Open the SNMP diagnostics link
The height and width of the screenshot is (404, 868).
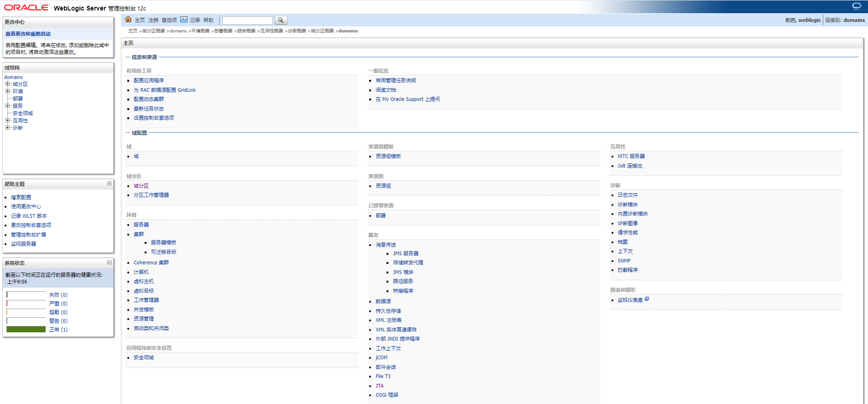point(624,261)
